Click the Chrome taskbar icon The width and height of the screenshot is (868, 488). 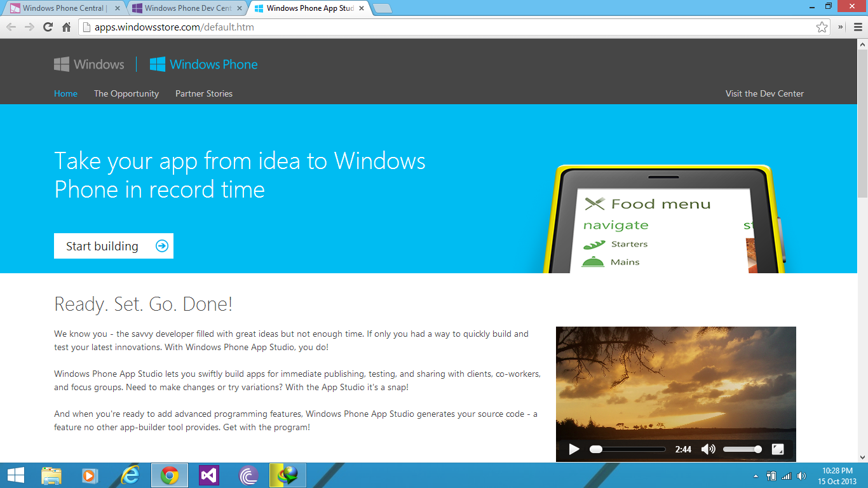point(170,475)
